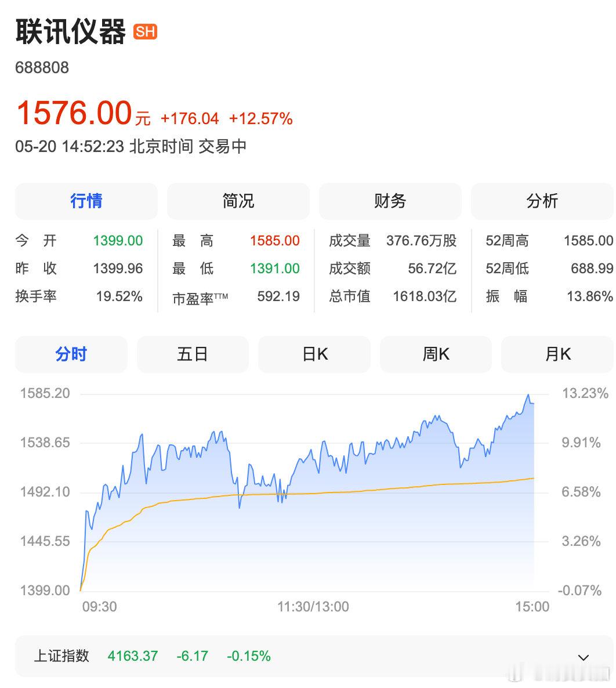Viewport: 616px width, 688px height.
Task: Click the percent change +12.57%
Action: pos(260,118)
